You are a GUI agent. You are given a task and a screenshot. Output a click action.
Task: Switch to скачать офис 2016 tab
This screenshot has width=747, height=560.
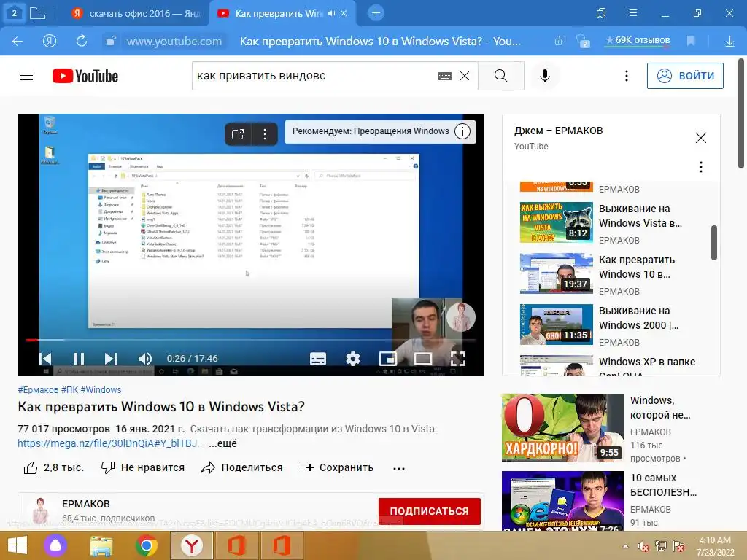click(x=136, y=13)
